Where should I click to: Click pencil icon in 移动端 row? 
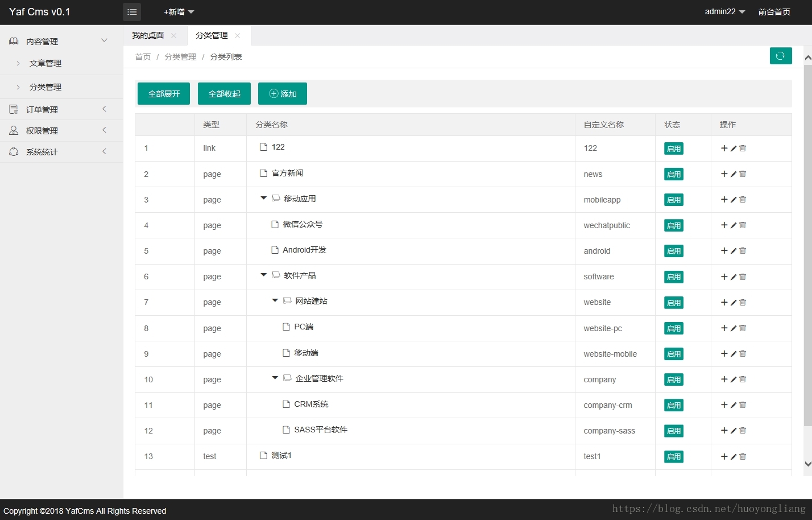point(734,354)
